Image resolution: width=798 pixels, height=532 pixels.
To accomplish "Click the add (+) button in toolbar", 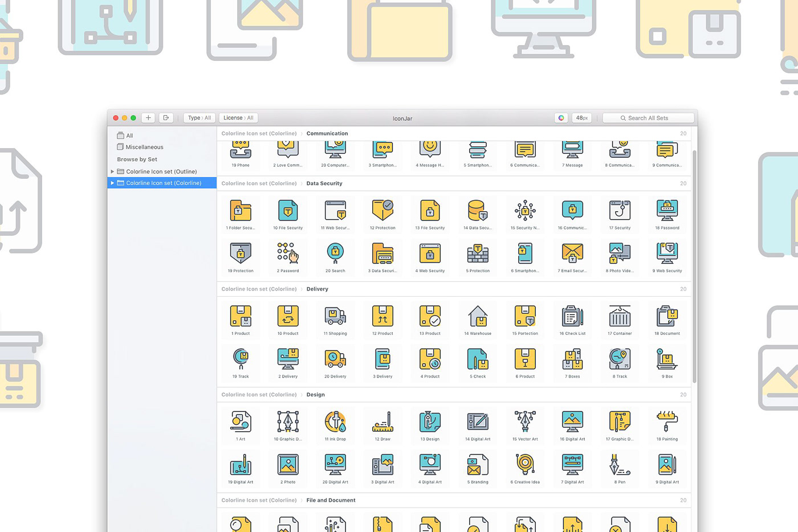I will pos(148,118).
